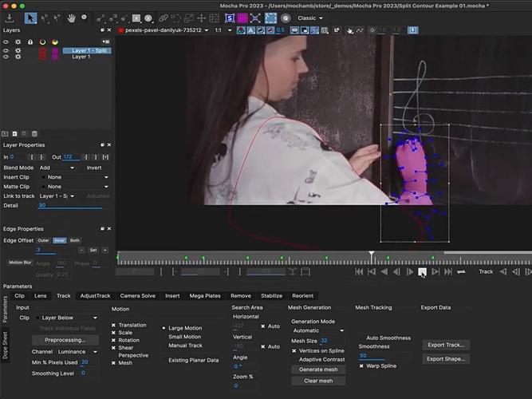Click the delete layer trash icon

34,134
